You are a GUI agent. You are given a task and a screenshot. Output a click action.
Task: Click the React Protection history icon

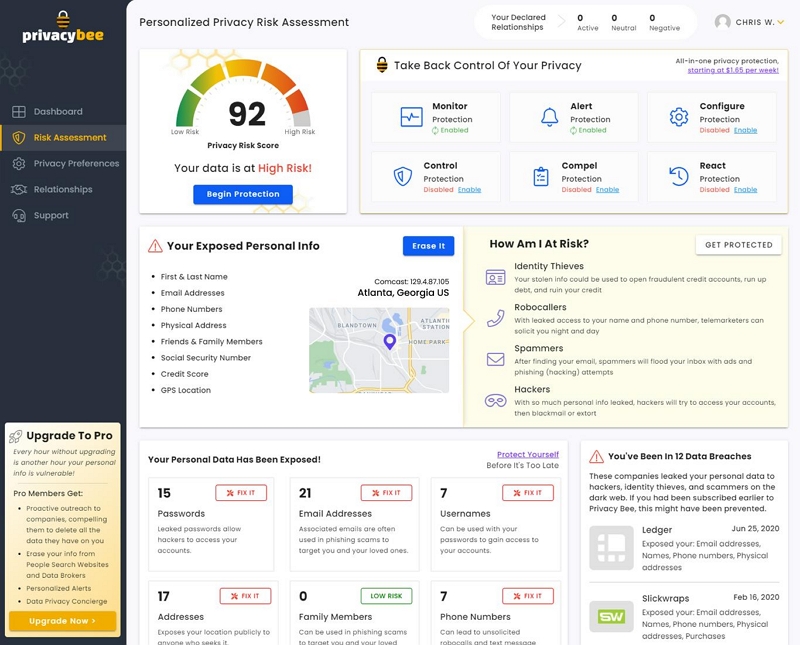(x=679, y=177)
